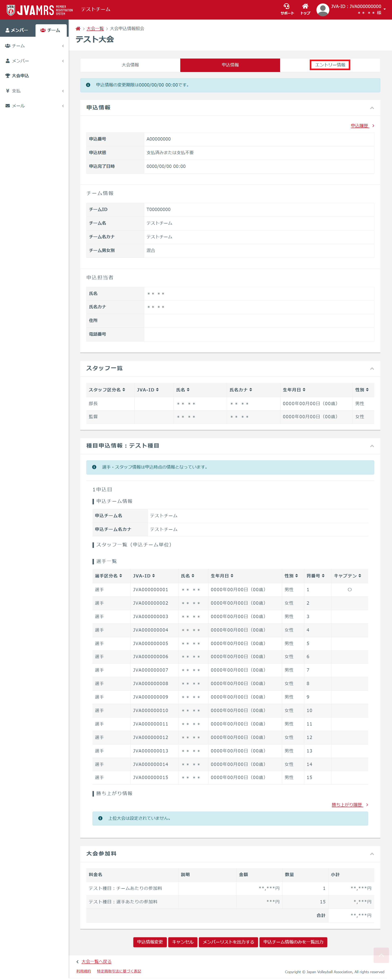Viewport: 392px width, 980px height.
Task: Open 大会申込 trophy sidebar item
Action: pos(20,76)
